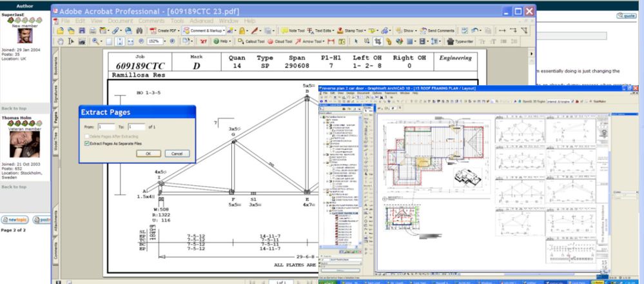Select the Typewriter tool
Screen dimensions: 644x284
pos(460,41)
